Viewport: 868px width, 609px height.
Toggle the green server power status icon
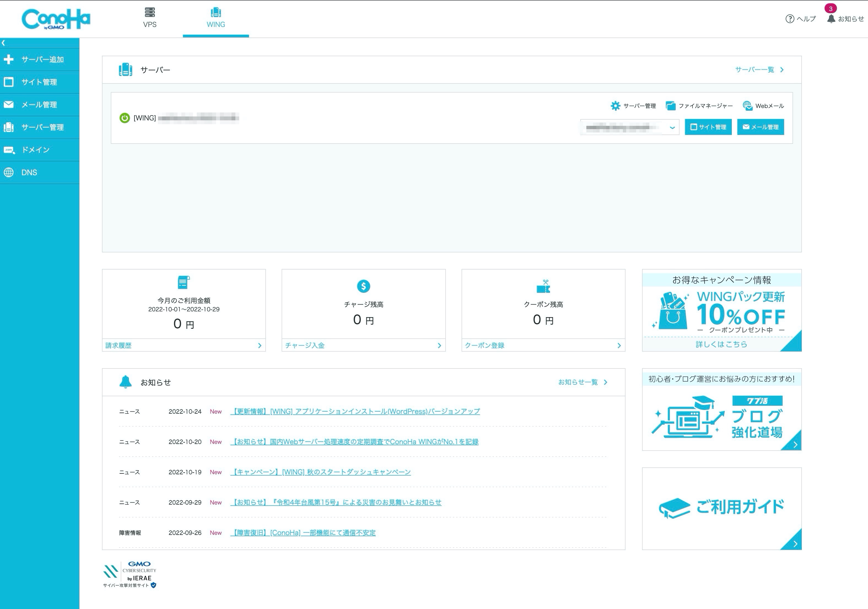pyautogui.click(x=125, y=118)
